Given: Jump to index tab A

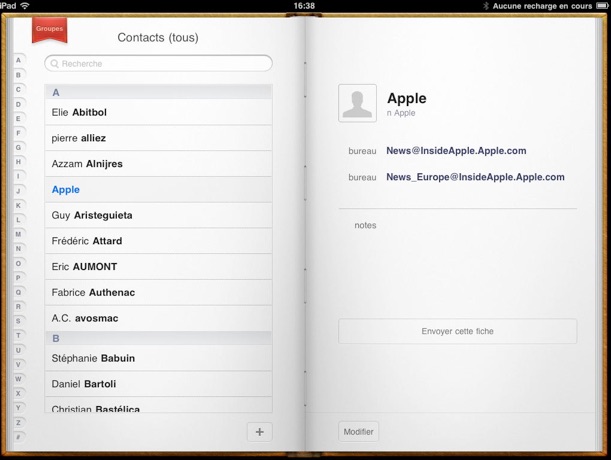Looking at the screenshot, I should (x=18, y=60).
